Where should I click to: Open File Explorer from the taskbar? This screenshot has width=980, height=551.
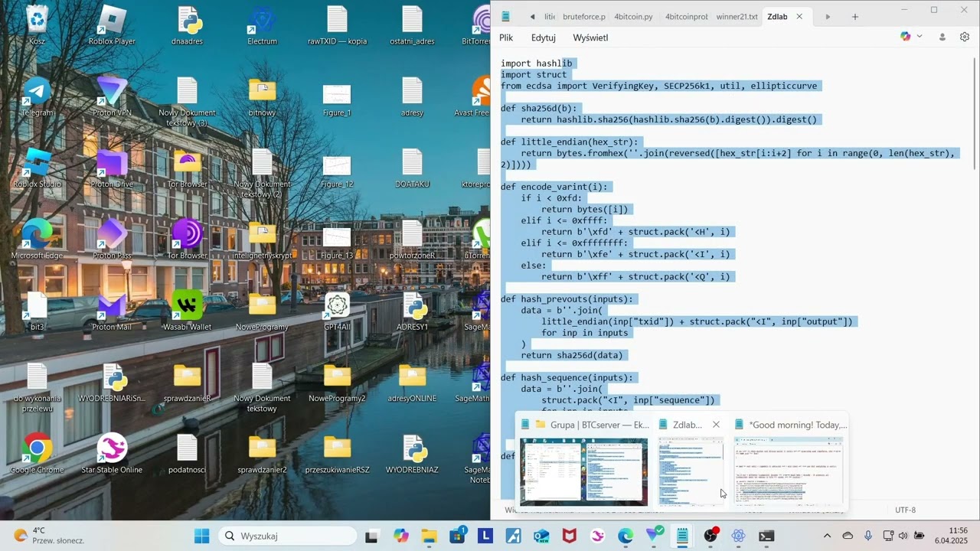[x=430, y=536]
